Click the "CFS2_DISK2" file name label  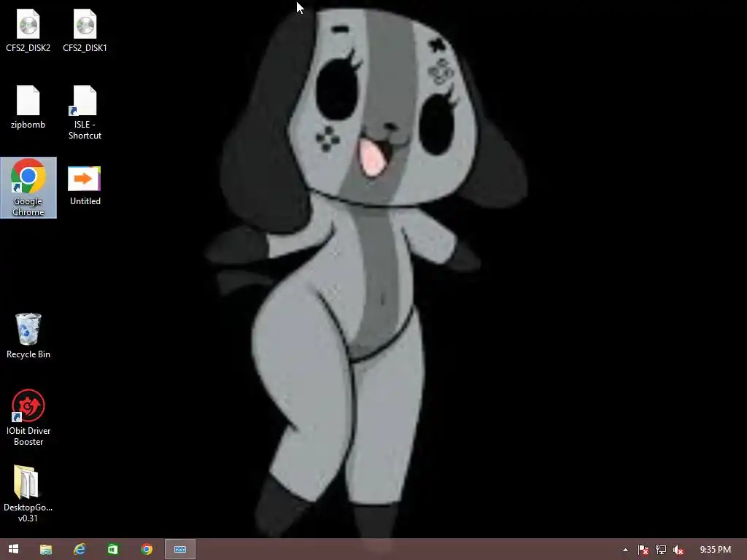[x=28, y=47]
